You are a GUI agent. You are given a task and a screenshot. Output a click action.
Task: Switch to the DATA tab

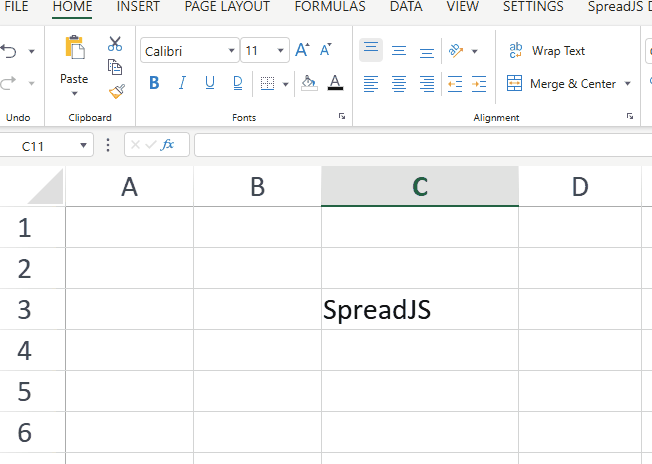click(x=406, y=7)
